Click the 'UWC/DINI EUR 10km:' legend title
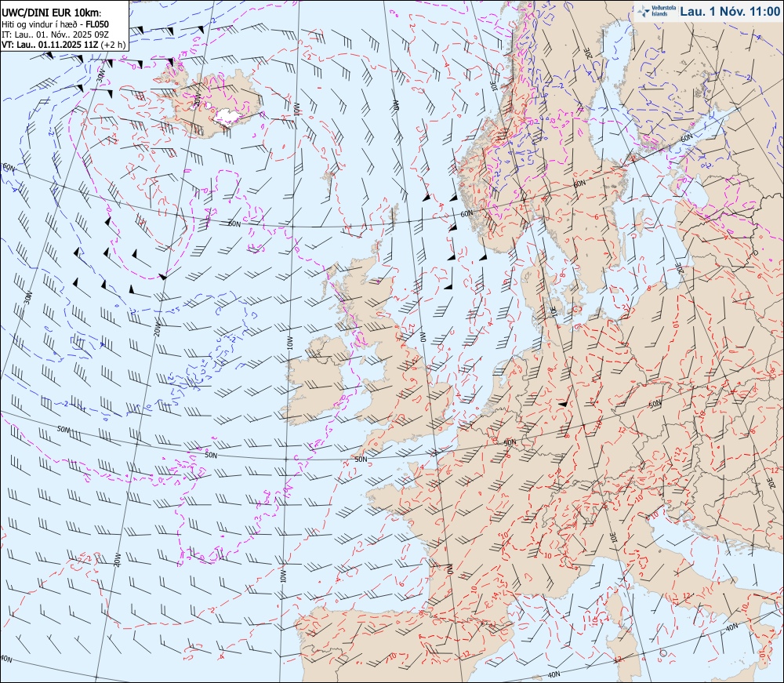The width and height of the screenshot is (784, 683). 52,13
